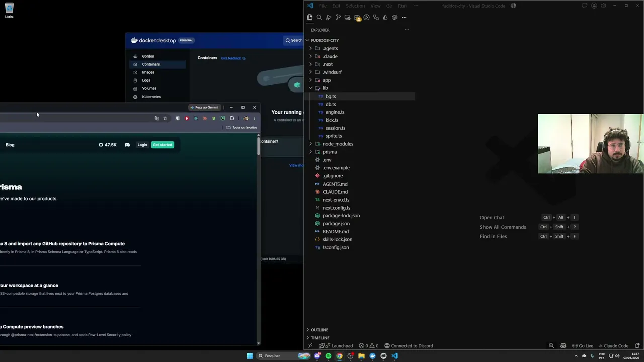Open Explorer views and more actions menu
This screenshot has width=644, height=362.
click(407, 30)
